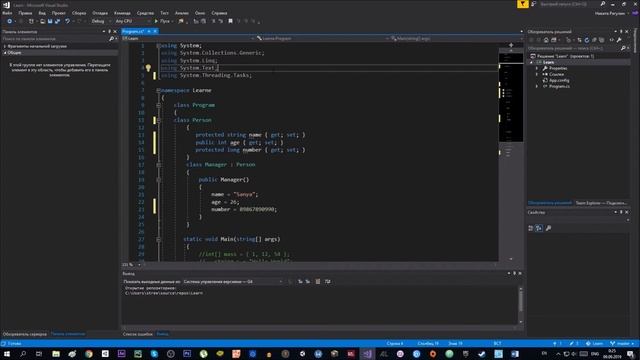Open the Сборка menu
The image size is (640, 360).
tap(79, 13)
